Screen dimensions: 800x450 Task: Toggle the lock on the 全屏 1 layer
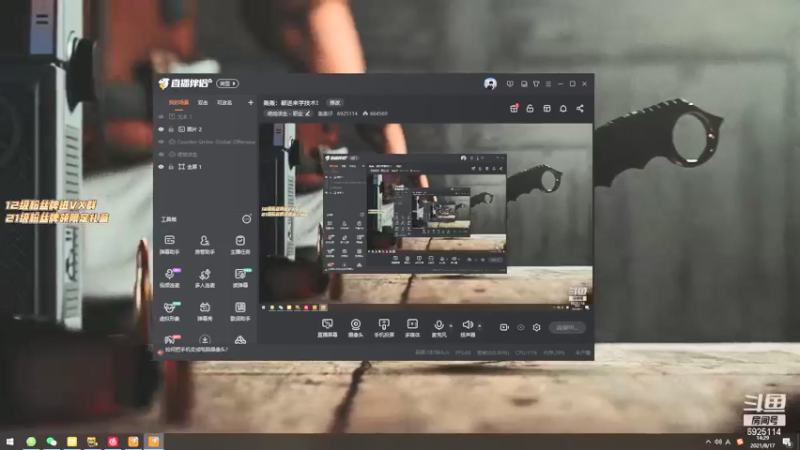[171, 167]
